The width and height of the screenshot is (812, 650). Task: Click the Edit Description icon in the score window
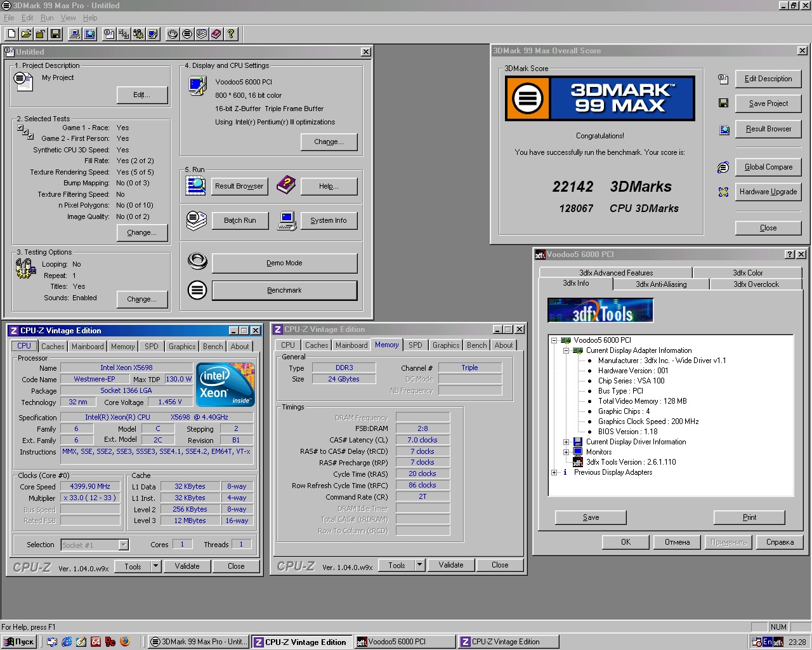pyautogui.click(x=723, y=79)
